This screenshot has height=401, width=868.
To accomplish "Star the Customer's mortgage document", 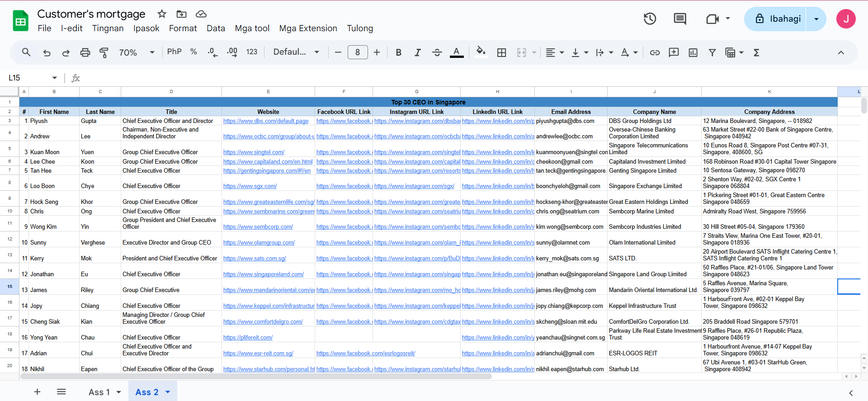I will (x=162, y=14).
